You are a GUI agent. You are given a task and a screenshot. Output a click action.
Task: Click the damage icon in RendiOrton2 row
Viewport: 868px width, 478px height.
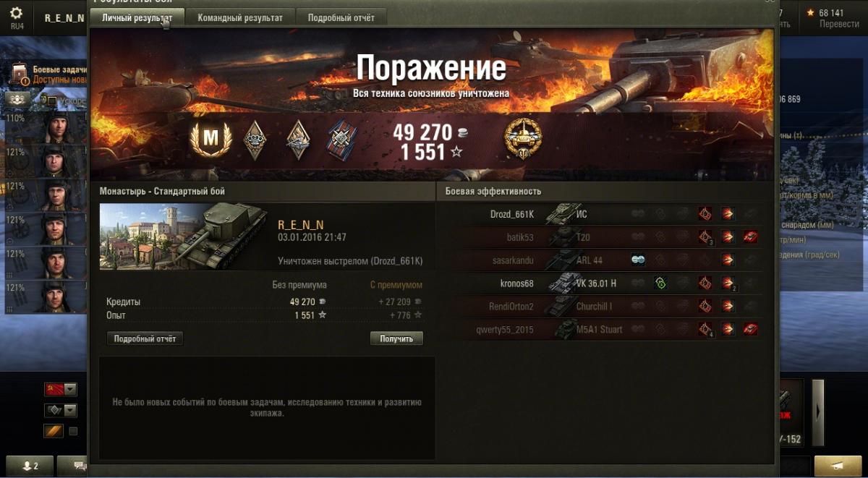728,306
